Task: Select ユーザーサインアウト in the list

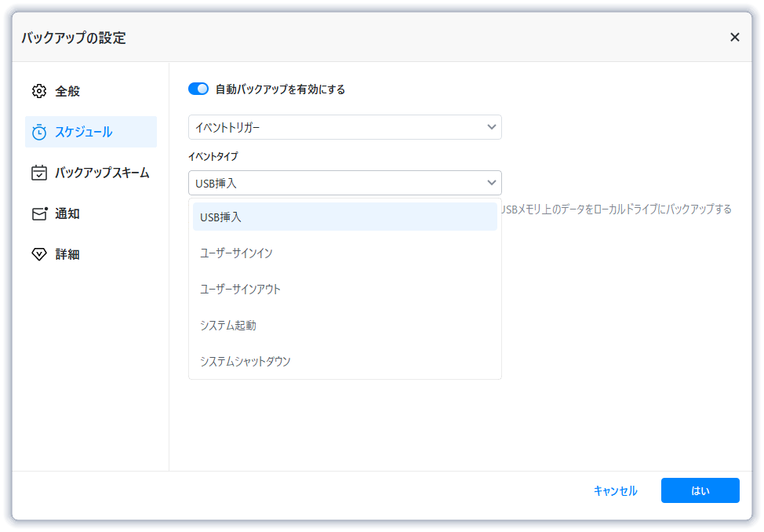Action: [x=344, y=289]
